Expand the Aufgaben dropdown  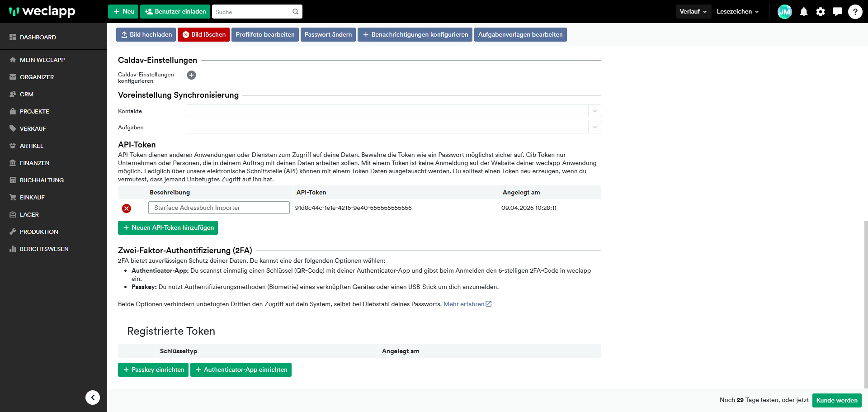[x=594, y=128]
